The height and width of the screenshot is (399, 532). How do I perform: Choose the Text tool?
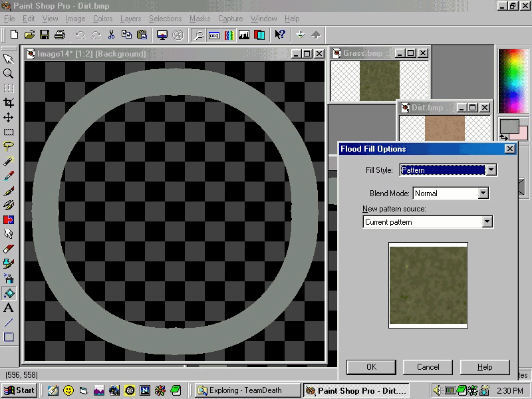pyautogui.click(x=9, y=308)
